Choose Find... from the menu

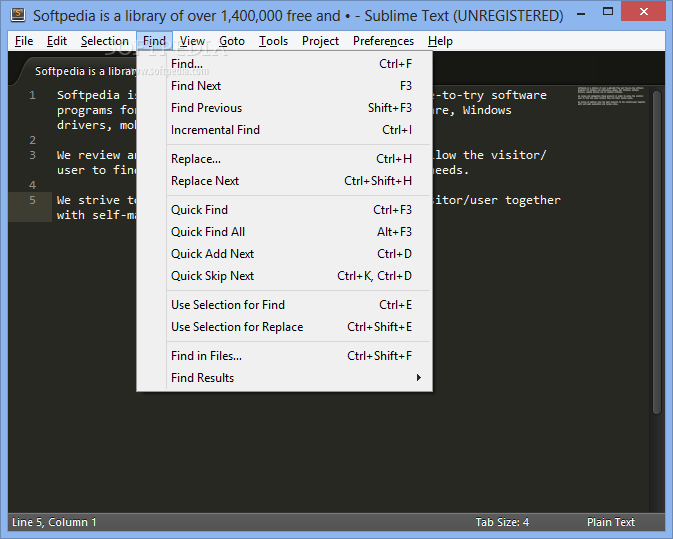[285, 64]
